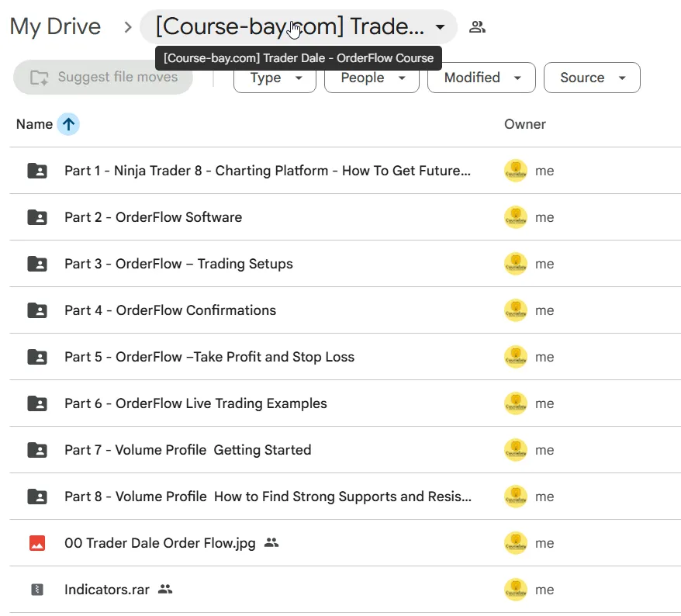Viewport: 681px width, 616px height.
Task: Open the Modified filter dropdown
Action: pos(481,78)
